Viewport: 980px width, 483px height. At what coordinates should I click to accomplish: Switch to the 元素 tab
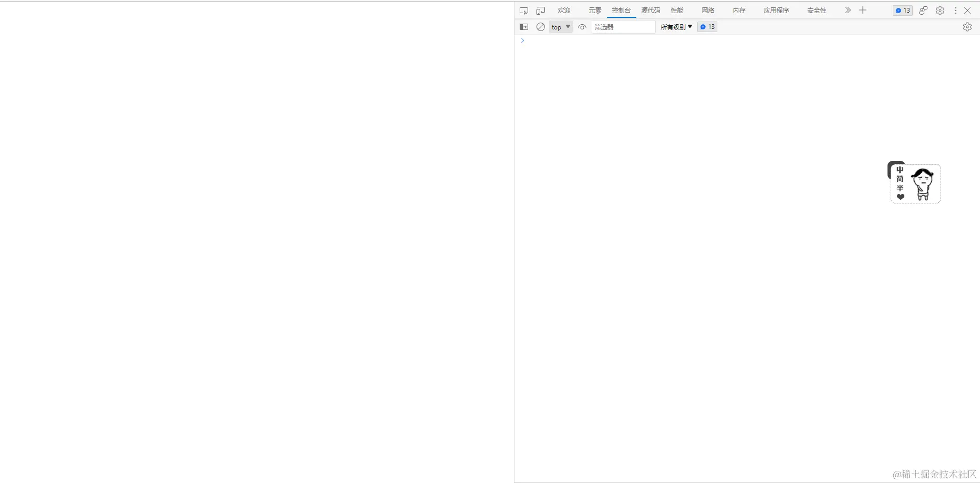click(x=595, y=11)
